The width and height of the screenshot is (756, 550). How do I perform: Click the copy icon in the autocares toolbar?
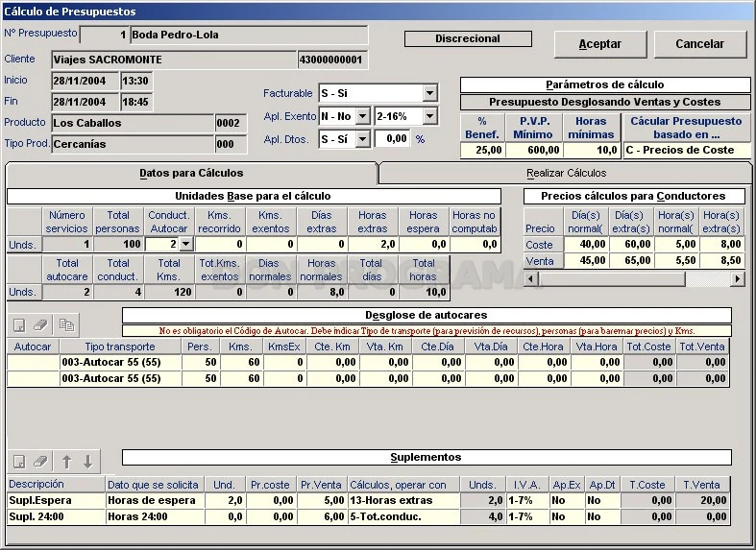click(66, 325)
